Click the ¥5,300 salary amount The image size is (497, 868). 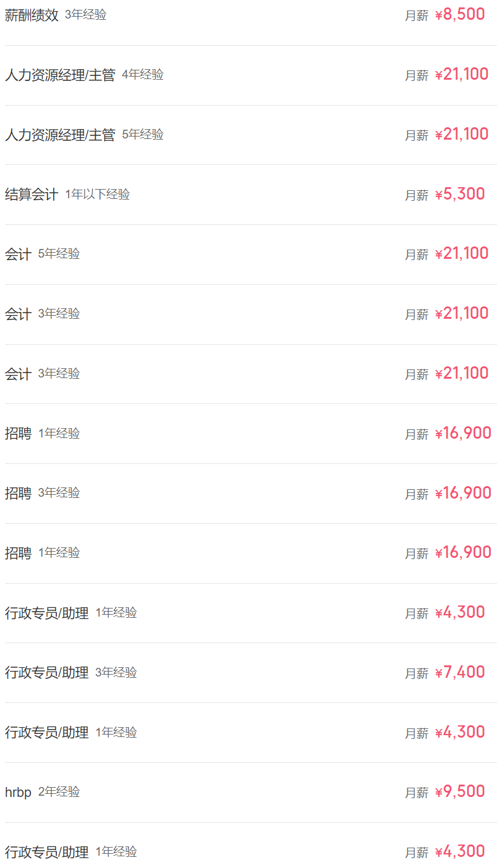tap(460, 195)
